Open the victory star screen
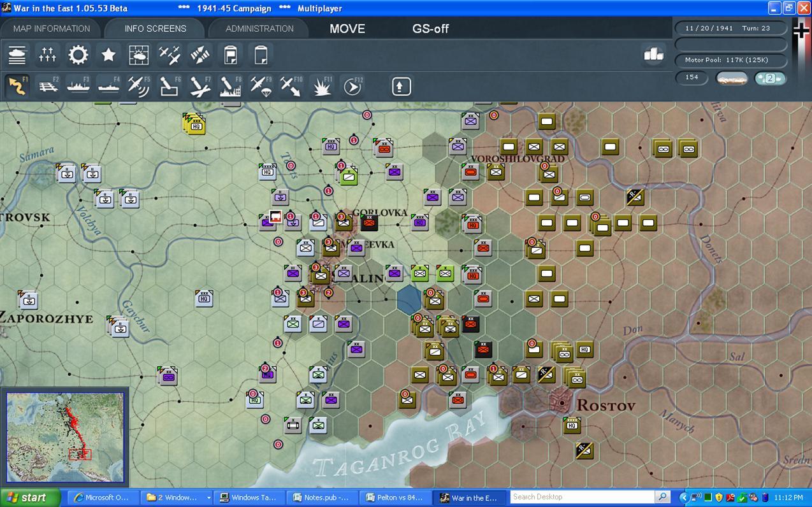The image size is (812, 507). tap(109, 55)
